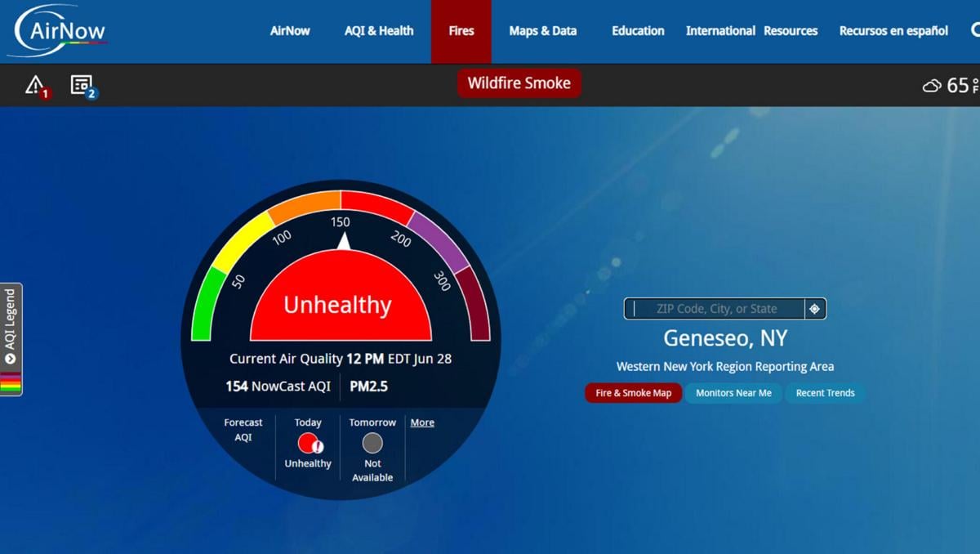
Task: Click the 65 °F temperature reading
Action: [x=962, y=85]
